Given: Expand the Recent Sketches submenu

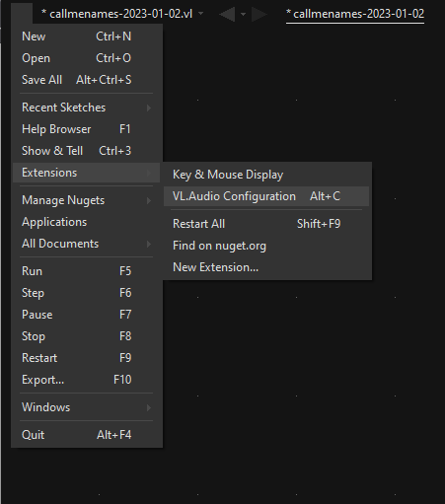Looking at the screenshot, I should 87,108.
